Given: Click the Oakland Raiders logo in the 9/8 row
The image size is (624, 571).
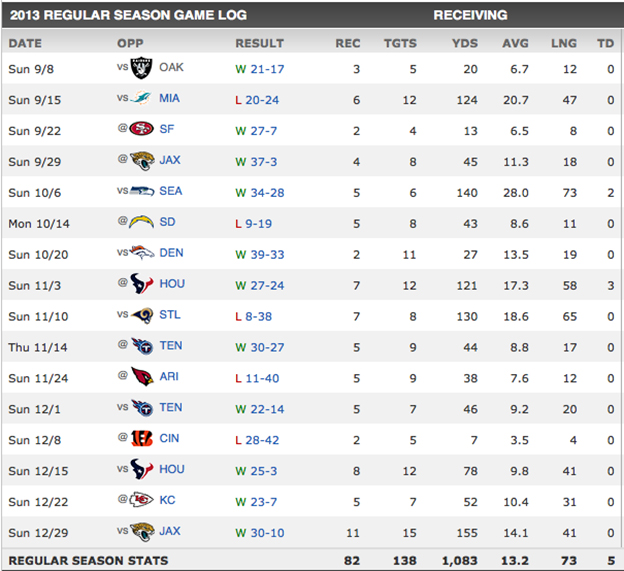Looking at the screenshot, I should (x=141, y=68).
